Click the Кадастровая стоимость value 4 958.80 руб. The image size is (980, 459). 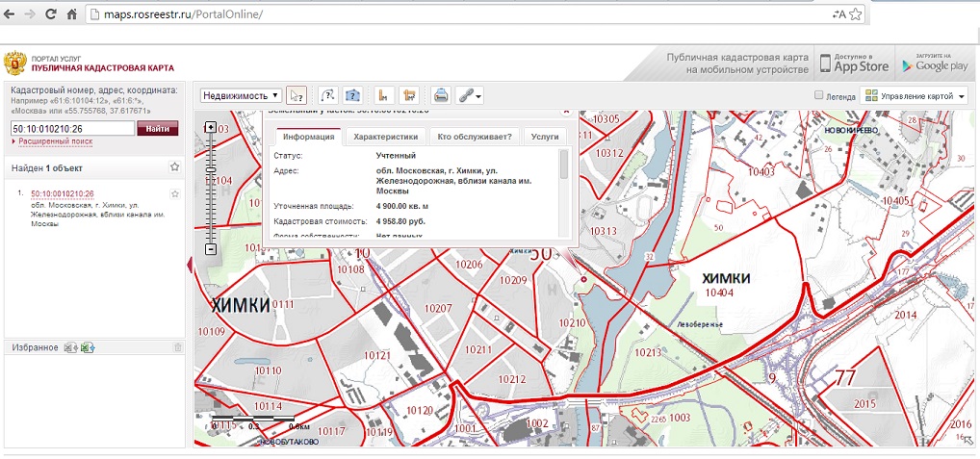(x=399, y=221)
